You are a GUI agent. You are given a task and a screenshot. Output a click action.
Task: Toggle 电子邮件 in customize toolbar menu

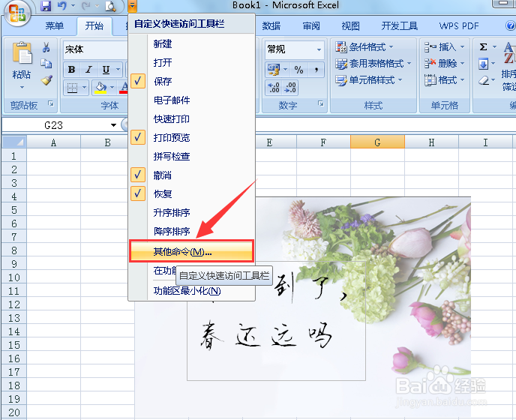coord(191,100)
